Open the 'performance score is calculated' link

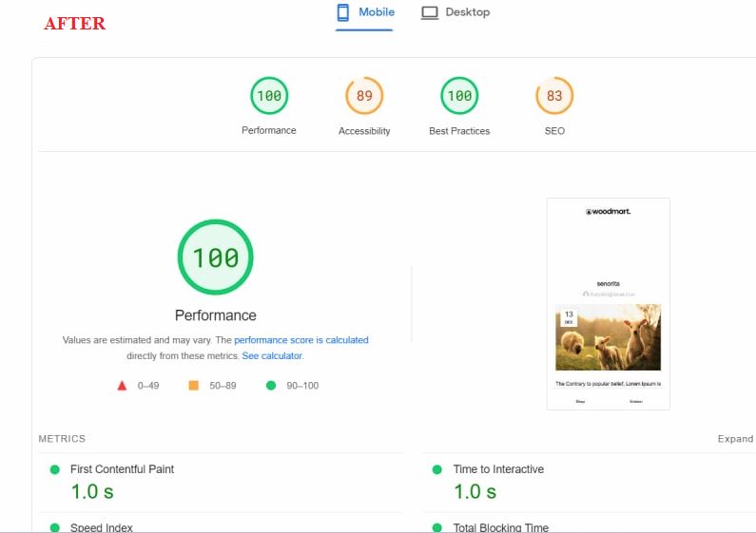[x=301, y=340]
